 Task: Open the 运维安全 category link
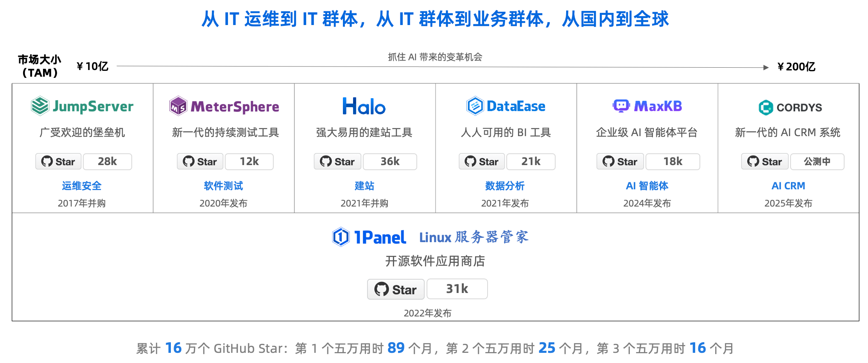(x=82, y=186)
